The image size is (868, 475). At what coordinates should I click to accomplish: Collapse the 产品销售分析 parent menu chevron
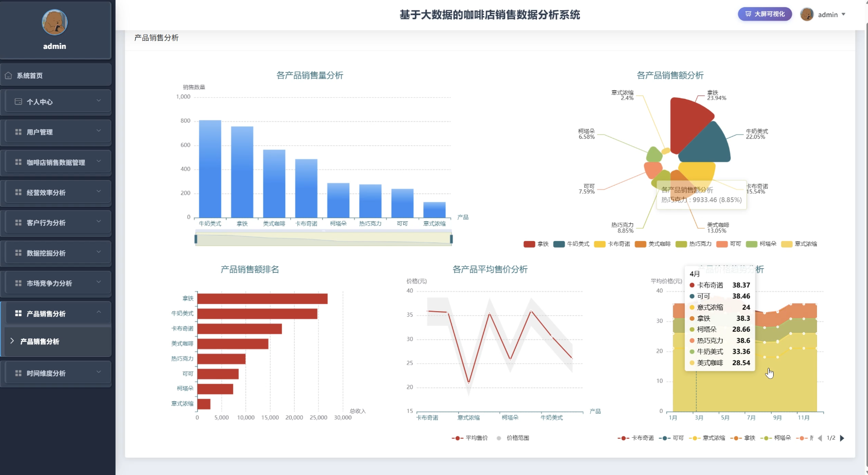pyautogui.click(x=99, y=313)
